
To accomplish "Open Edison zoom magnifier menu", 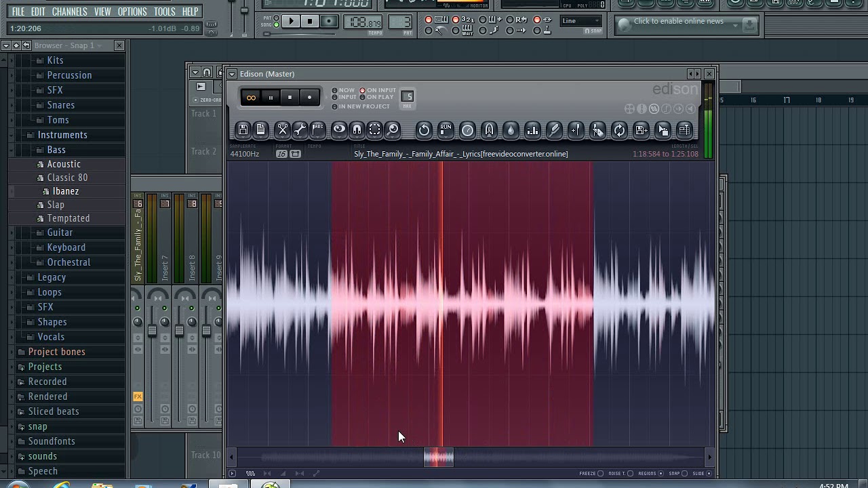I will [x=393, y=129].
